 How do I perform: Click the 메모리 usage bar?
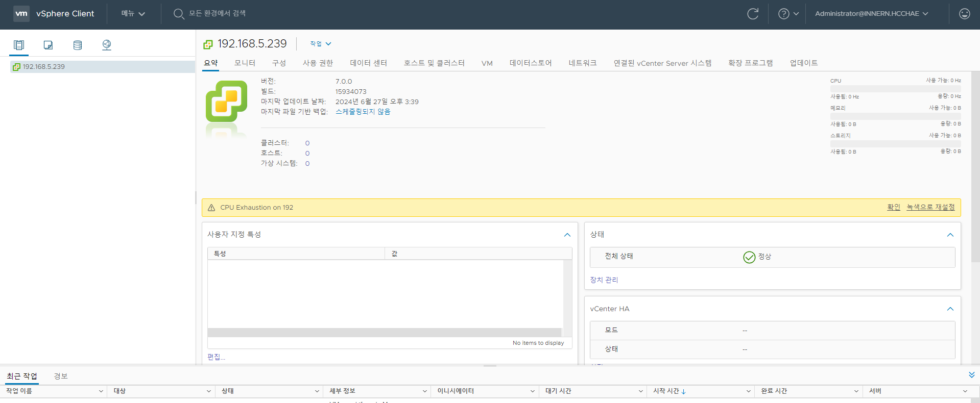[x=896, y=116]
